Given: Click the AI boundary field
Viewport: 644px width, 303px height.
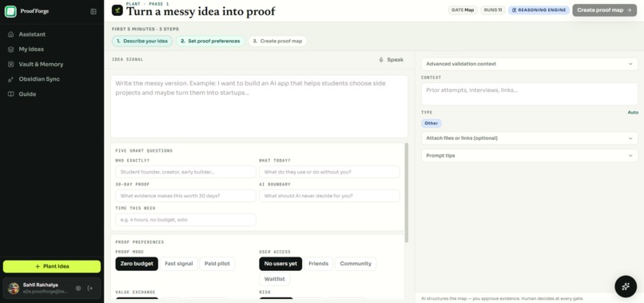Looking at the screenshot, I should point(329,196).
